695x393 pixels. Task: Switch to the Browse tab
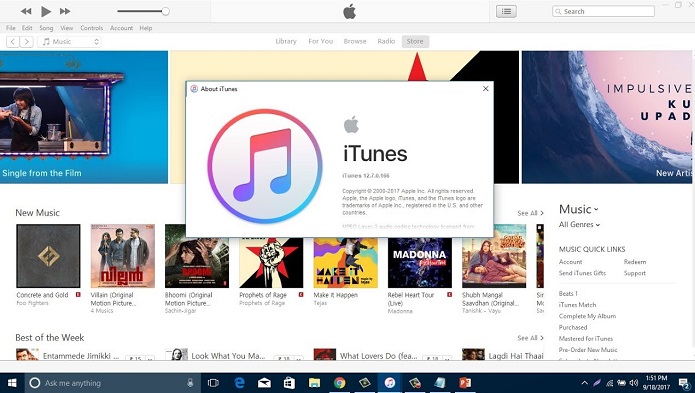click(x=355, y=41)
